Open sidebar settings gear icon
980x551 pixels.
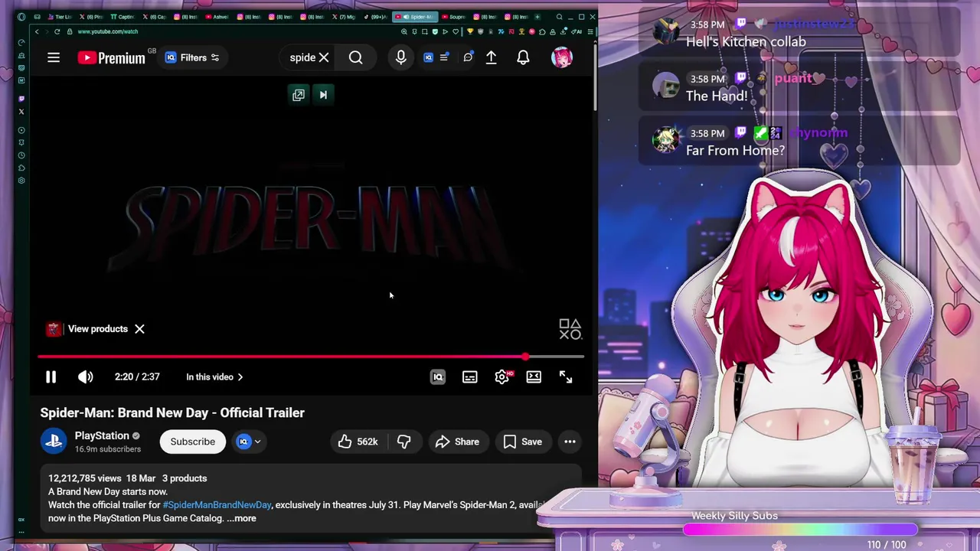tap(21, 181)
